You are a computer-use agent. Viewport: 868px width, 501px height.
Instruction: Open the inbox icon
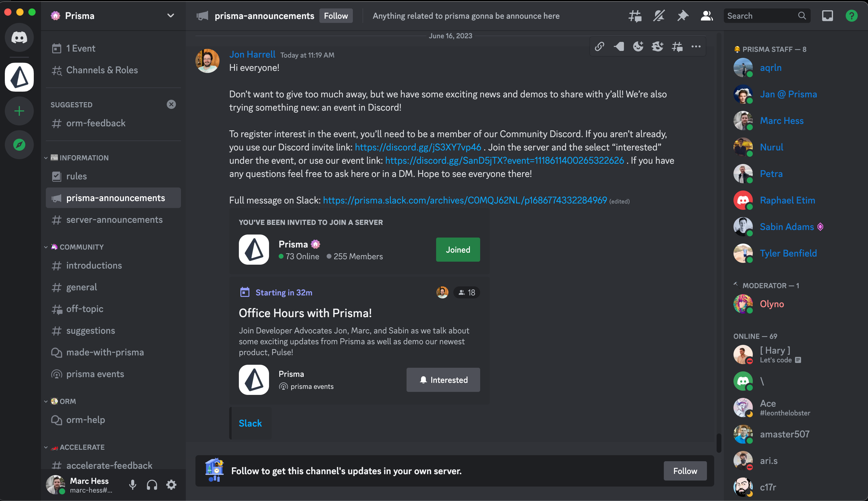[827, 16]
